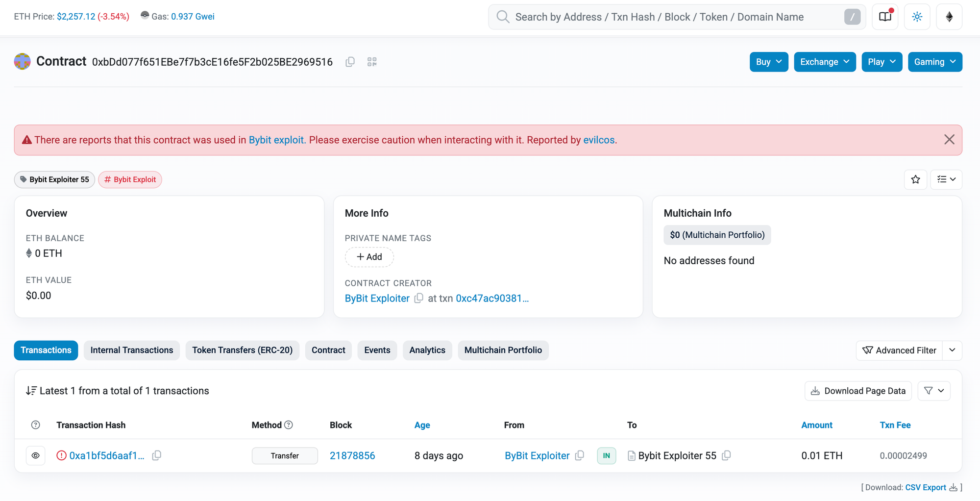Show the contract address QR code
The image size is (980, 501).
coord(372,62)
